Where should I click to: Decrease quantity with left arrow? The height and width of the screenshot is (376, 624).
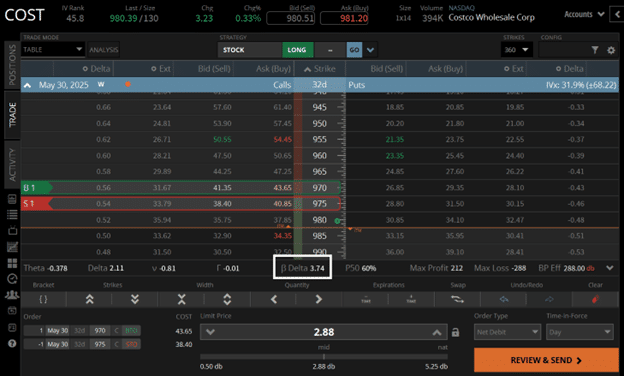274,299
